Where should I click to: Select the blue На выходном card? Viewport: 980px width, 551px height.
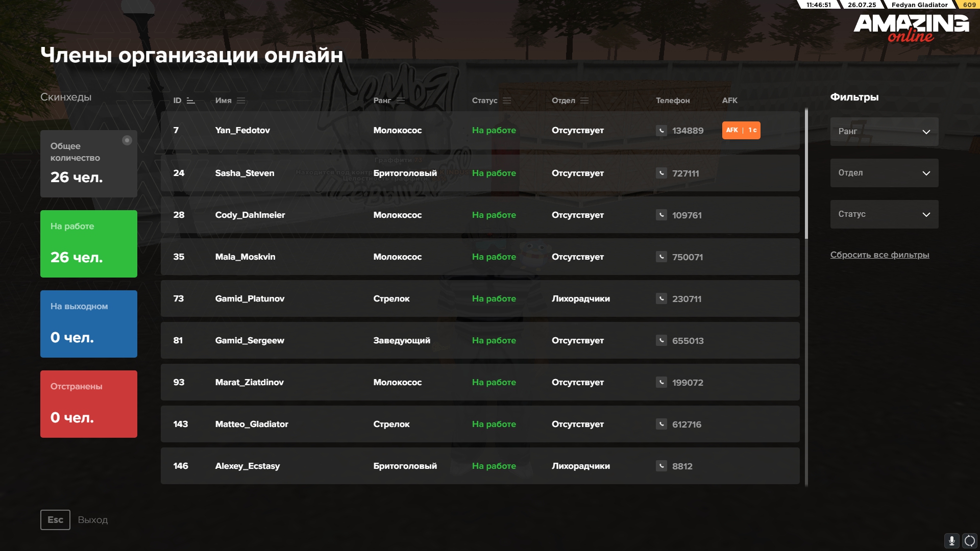click(x=89, y=324)
